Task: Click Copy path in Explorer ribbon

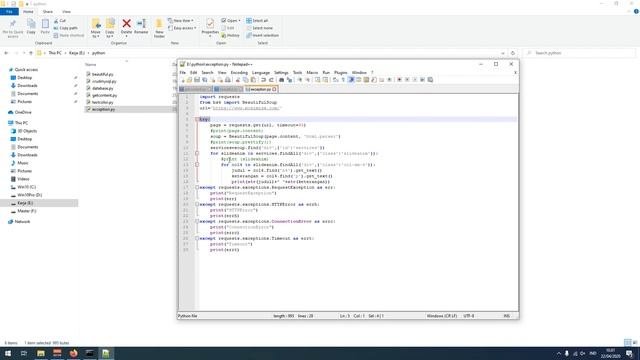Action: click(x=65, y=28)
